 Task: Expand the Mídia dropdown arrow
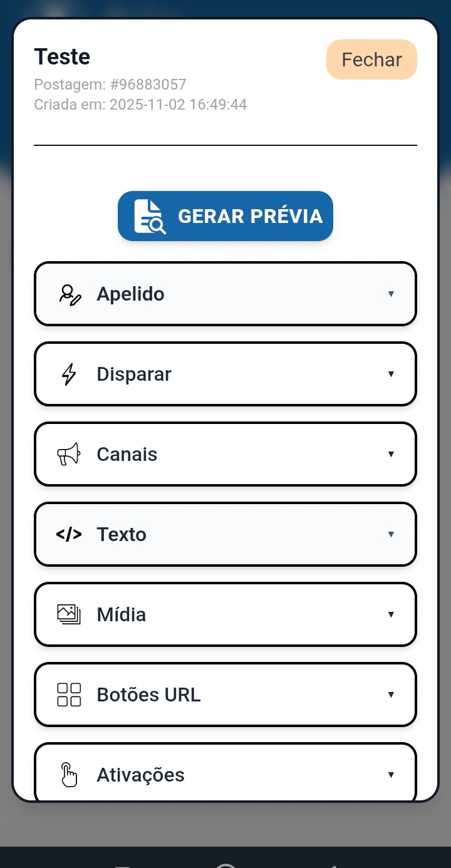pyautogui.click(x=391, y=614)
